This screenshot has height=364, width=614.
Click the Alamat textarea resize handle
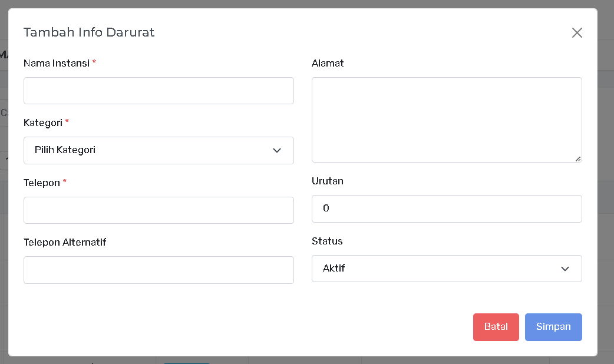[x=578, y=158]
